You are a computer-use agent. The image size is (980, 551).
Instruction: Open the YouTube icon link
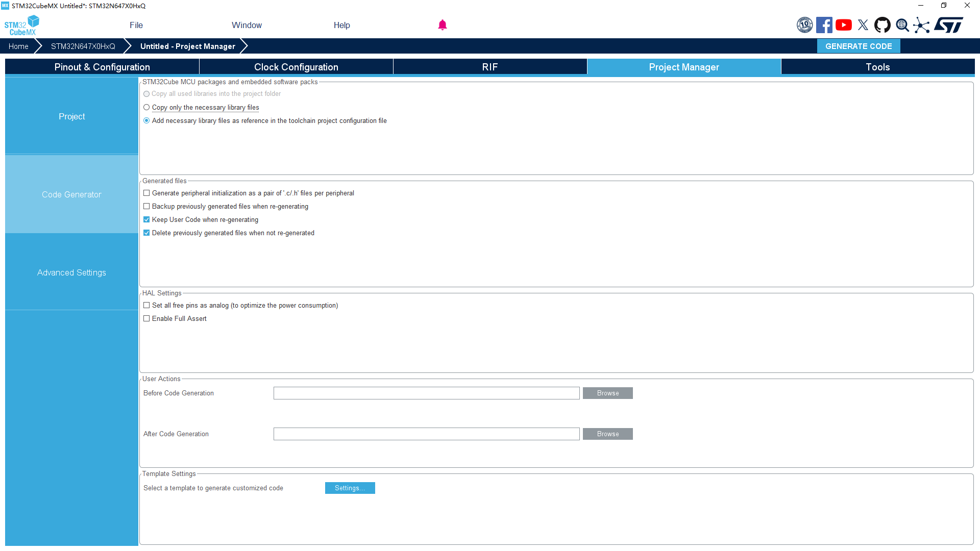click(x=844, y=25)
